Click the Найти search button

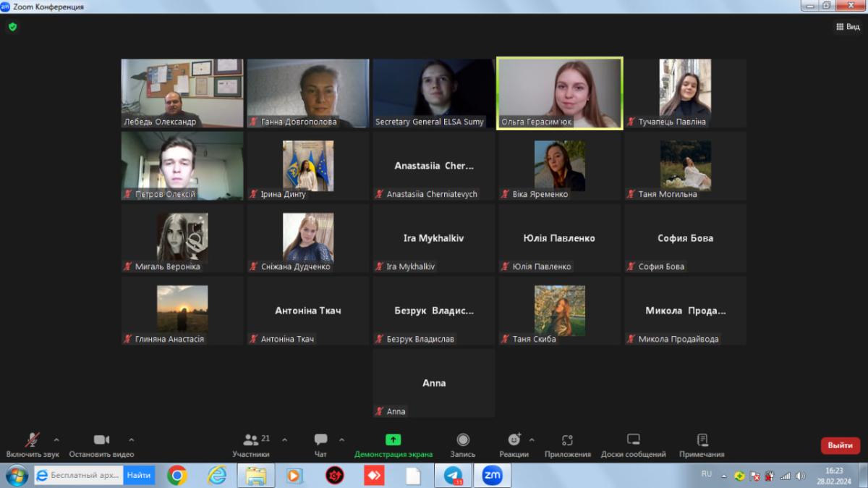pyautogui.click(x=139, y=475)
